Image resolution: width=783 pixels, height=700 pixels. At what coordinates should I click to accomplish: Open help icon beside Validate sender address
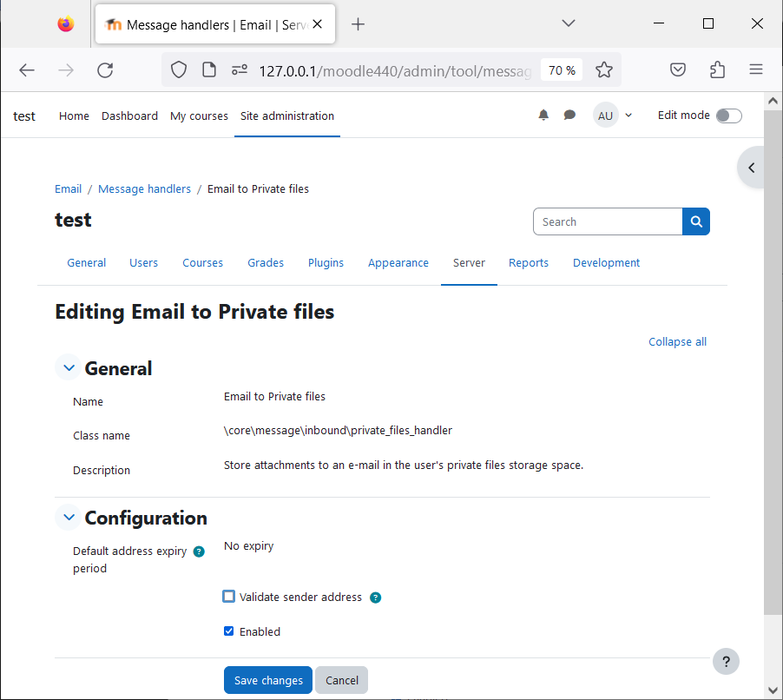pos(376,598)
